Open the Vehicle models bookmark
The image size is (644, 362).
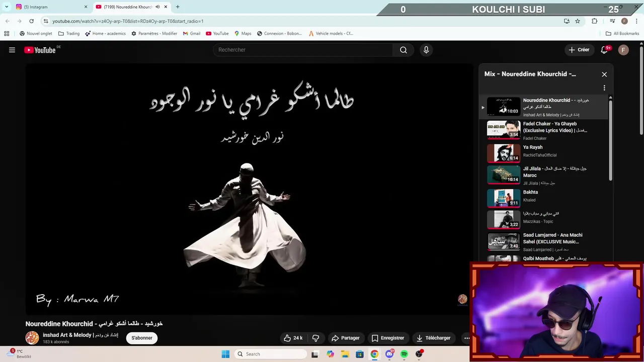(x=331, y=34)
